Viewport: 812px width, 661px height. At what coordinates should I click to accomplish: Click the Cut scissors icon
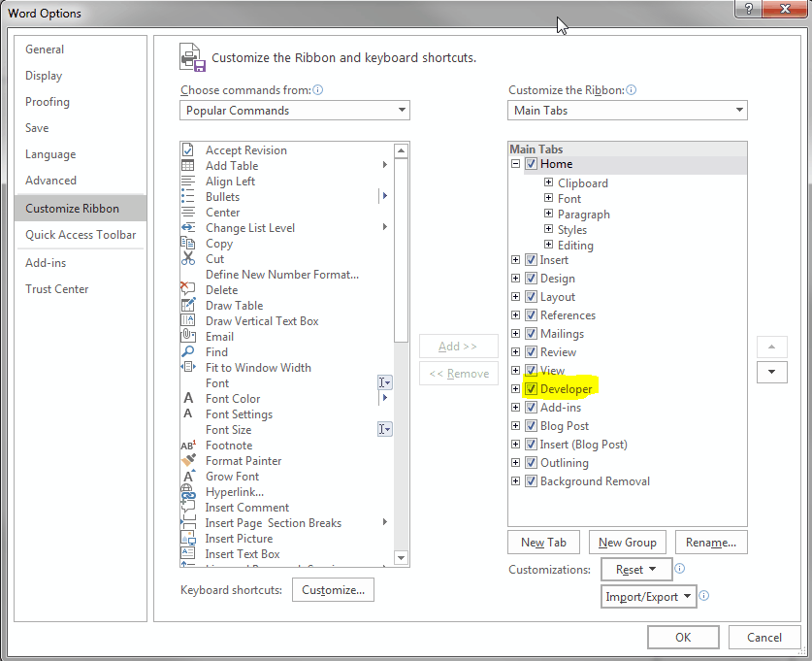coord(188,258)
